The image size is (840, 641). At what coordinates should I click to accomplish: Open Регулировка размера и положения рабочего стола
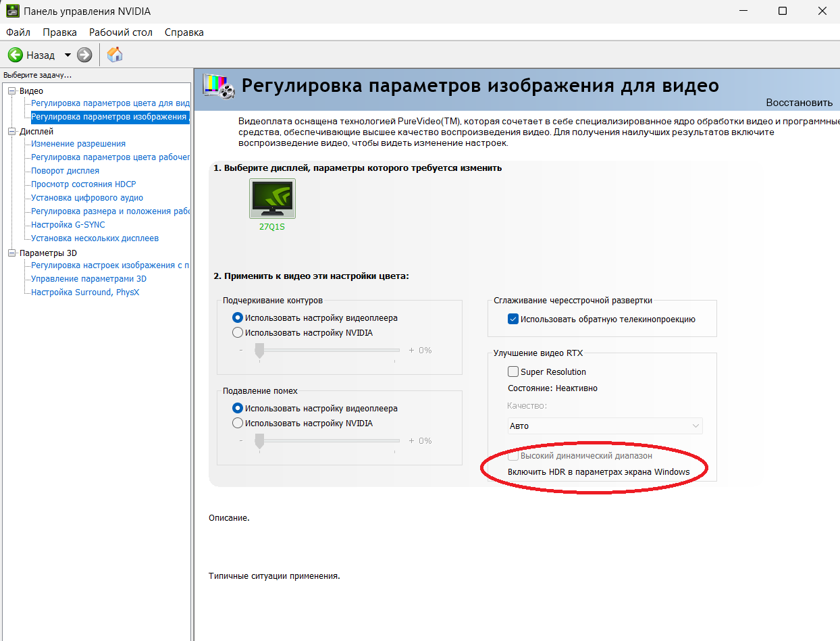(111, 211)
